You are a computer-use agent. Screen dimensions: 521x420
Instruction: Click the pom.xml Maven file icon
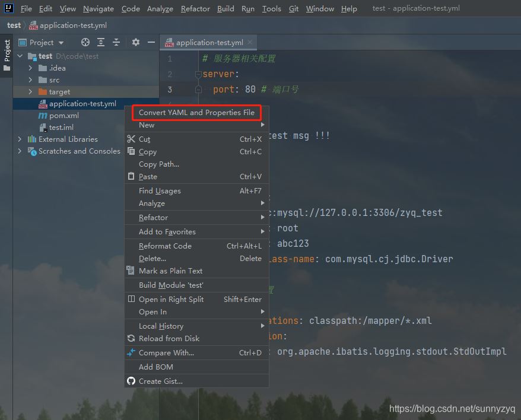click(43, 116)
